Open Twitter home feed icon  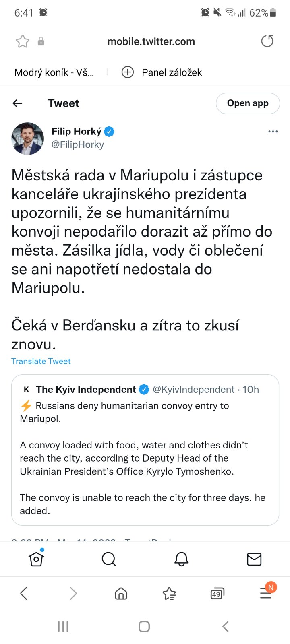tap(36, 559)
